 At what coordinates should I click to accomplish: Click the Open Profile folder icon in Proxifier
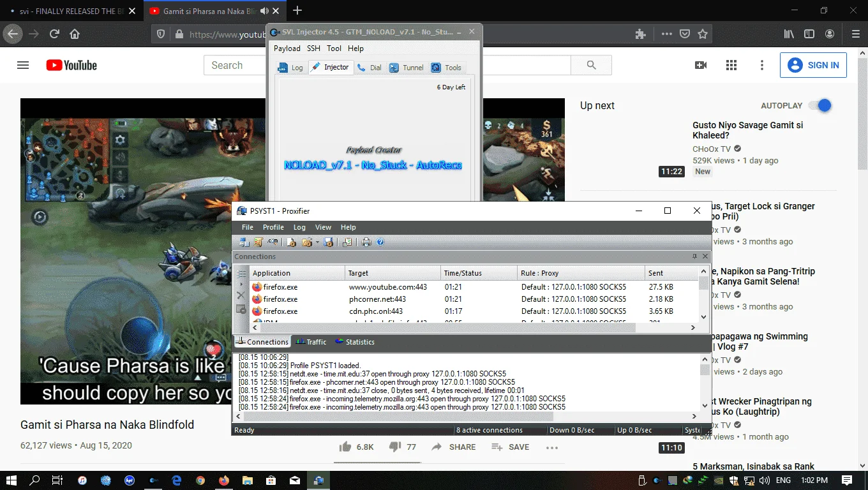click(x=307, y=242)
